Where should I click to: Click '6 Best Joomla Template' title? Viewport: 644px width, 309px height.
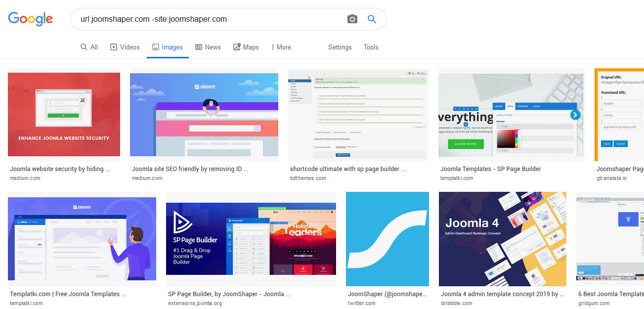[611, 294]
